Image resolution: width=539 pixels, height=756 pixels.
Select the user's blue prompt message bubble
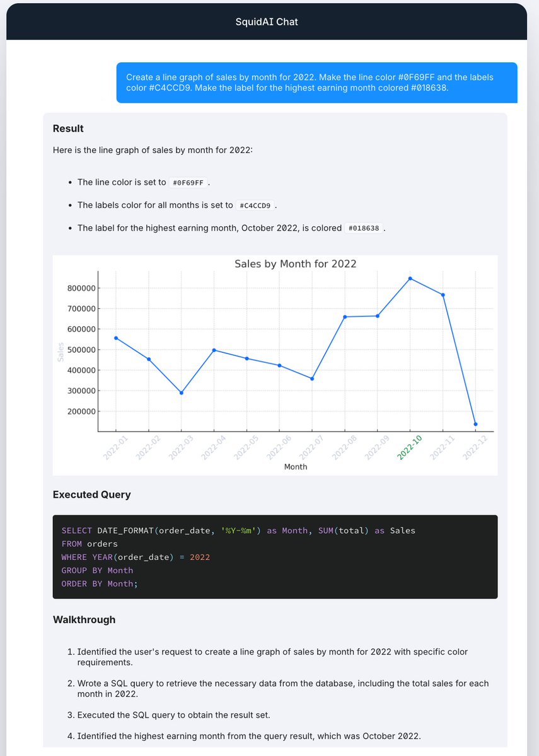tap(316, 83)
